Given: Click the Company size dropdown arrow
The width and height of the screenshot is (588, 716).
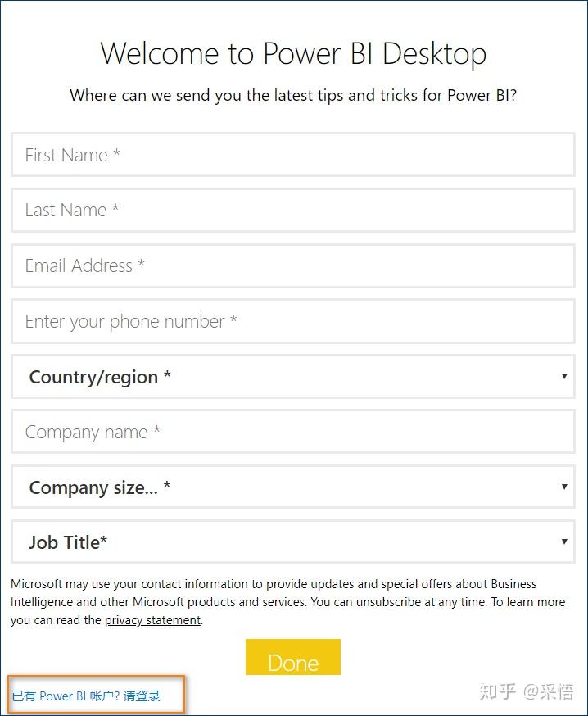Looking at the screenshot, I should click(x=564, y=487).
